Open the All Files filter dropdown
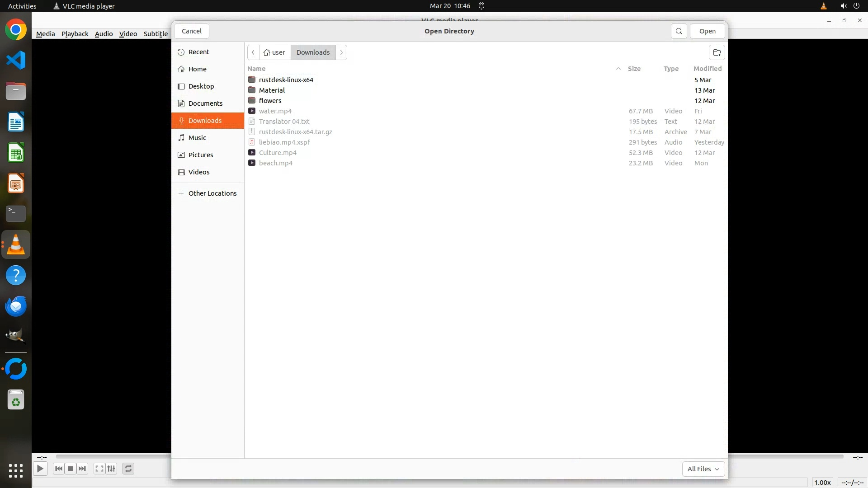868x488 pixels. tap(703, 469)
